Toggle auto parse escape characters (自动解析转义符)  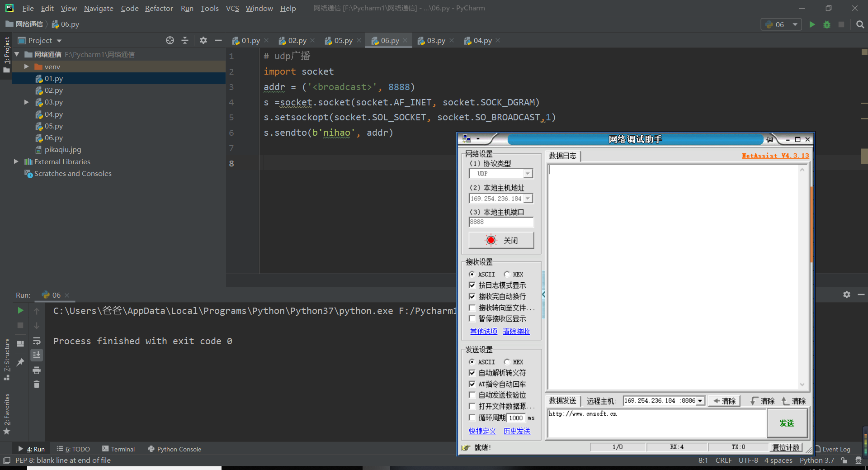(472, 373)
